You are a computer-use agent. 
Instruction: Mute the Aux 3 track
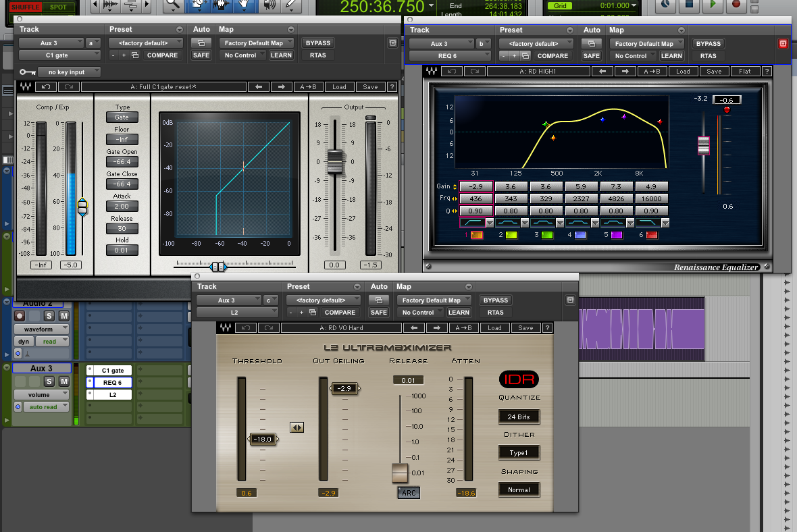(x=64, y=381)
